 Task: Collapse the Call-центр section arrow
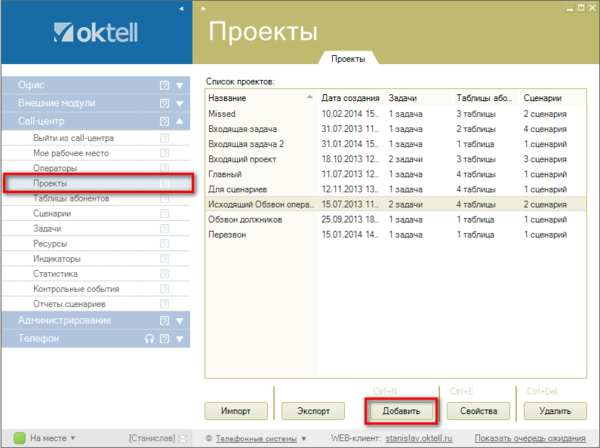coord(180,121)
